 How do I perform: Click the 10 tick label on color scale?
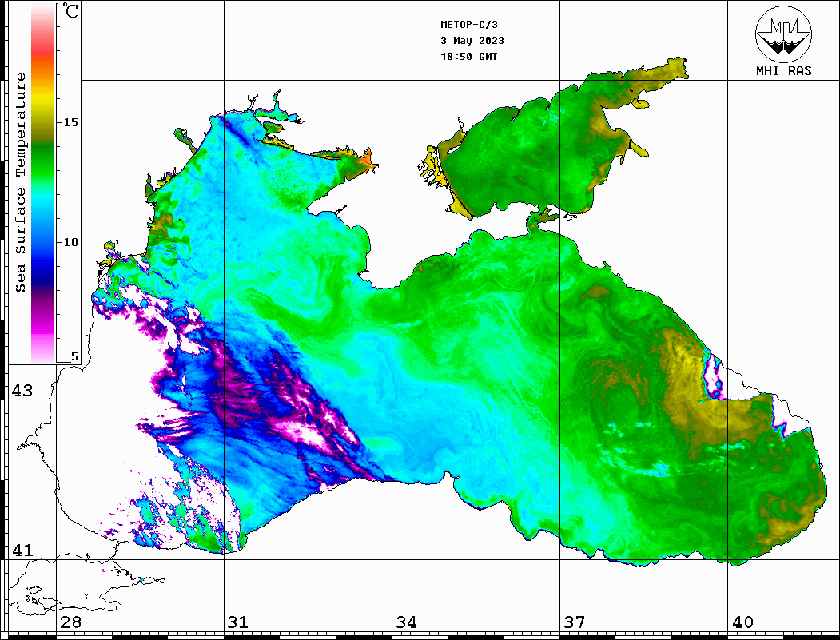[70, 242]
